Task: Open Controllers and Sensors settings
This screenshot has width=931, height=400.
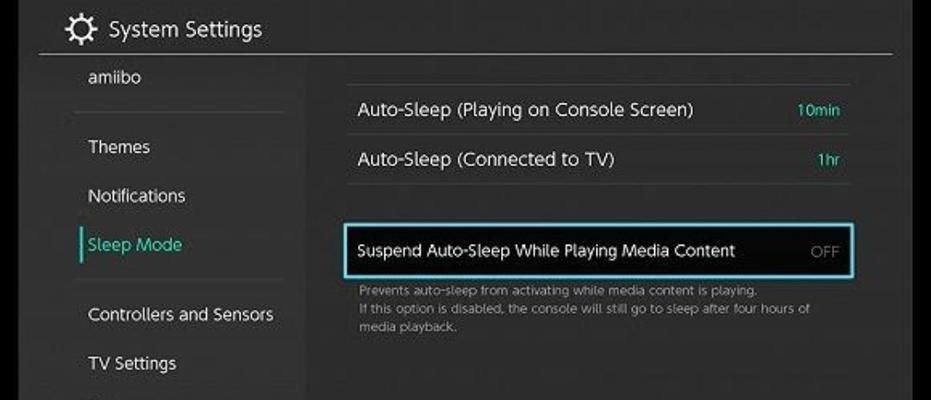Action: click(x=180, y=314)
